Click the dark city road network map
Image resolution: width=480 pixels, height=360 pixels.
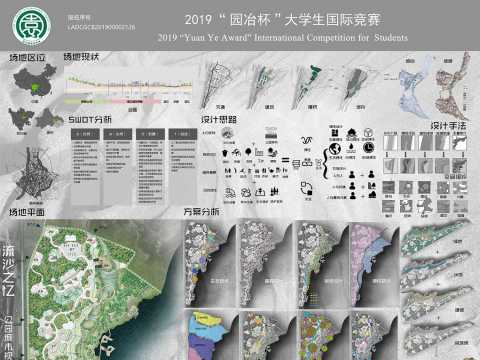35,174
